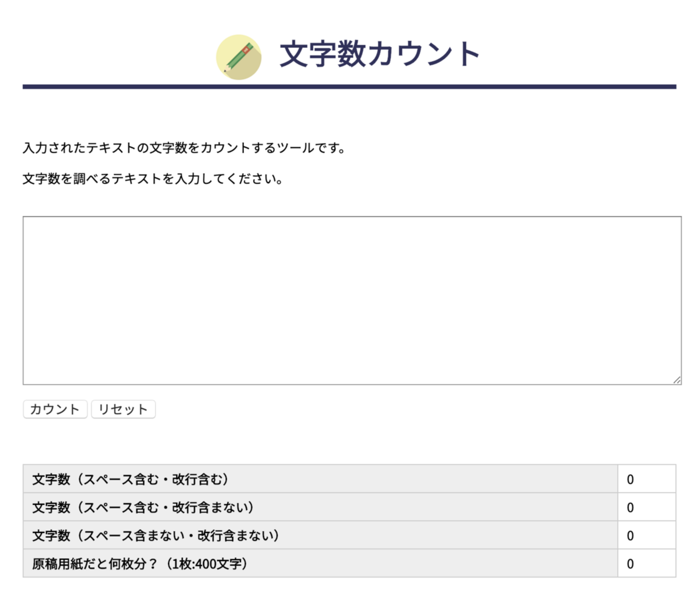Click the count value for スペース含まない・改行含まない
The width and height of the screenshot is (700, 603).
pyautogui.click(x=630, y=536)
